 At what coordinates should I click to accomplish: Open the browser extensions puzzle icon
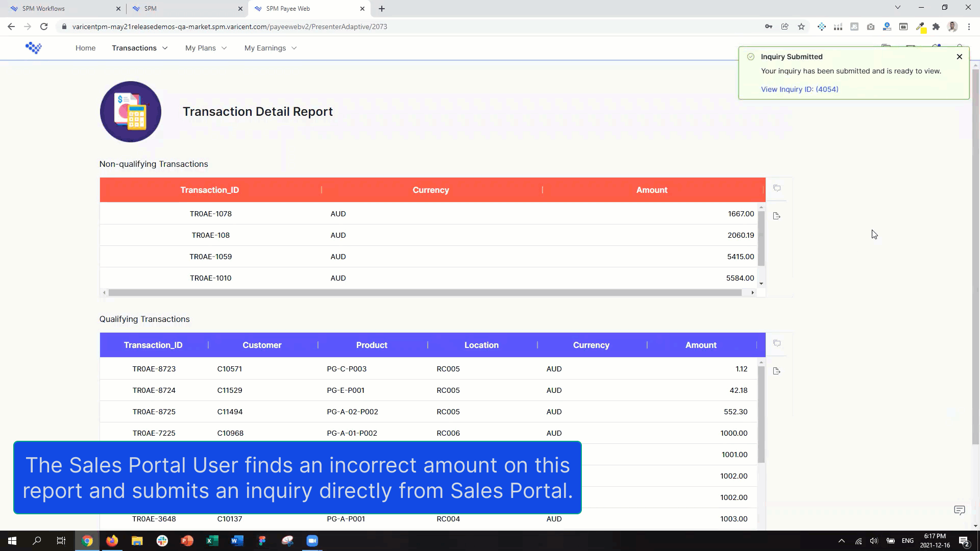(936, 27)
